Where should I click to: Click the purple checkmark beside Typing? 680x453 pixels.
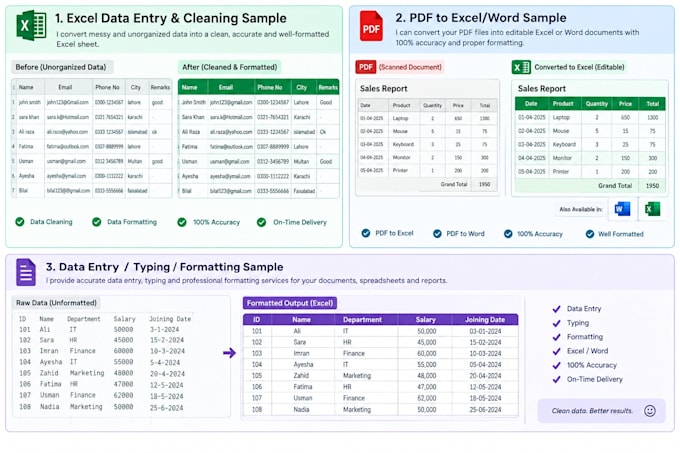[556, 323]
